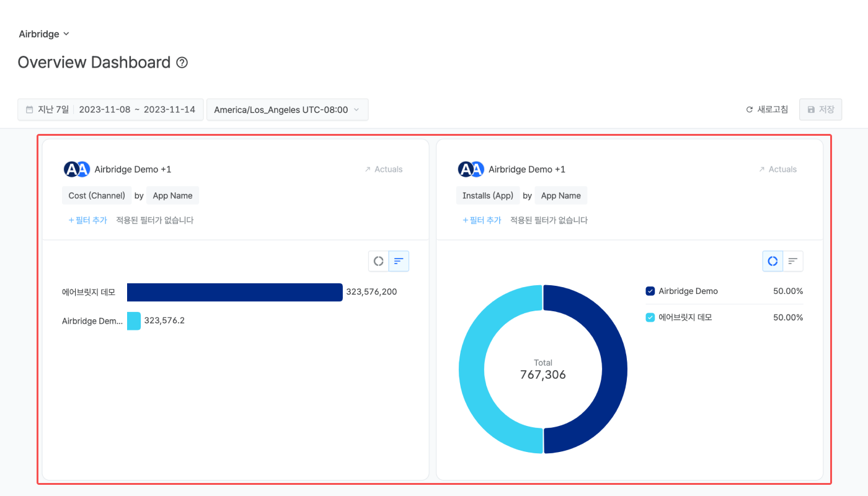Select bar chart view in Cost (Channel) card
Viewport: 868px width, 496px height.
pyautogui.click(x=399, y=262)
